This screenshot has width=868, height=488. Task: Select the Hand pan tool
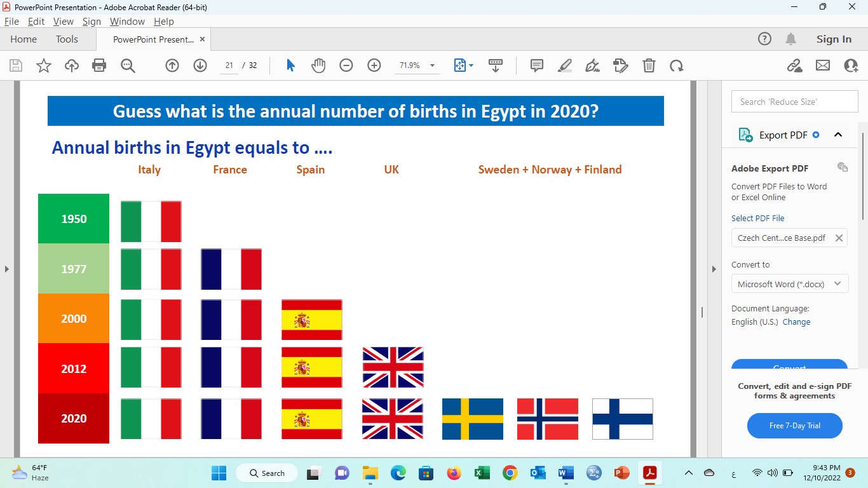tap(318, 65)
